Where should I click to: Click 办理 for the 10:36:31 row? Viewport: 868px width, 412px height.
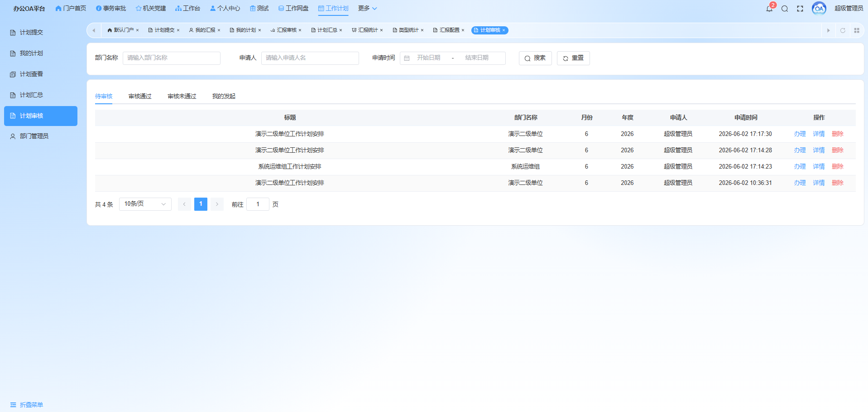pyautogui.click(x=800, y=183)
